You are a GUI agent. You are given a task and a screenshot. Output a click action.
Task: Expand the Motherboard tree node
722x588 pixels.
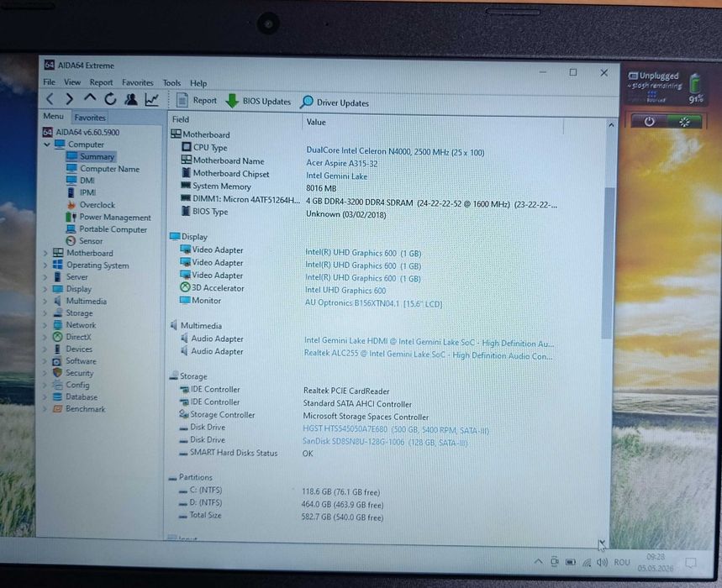coord(45,253)
